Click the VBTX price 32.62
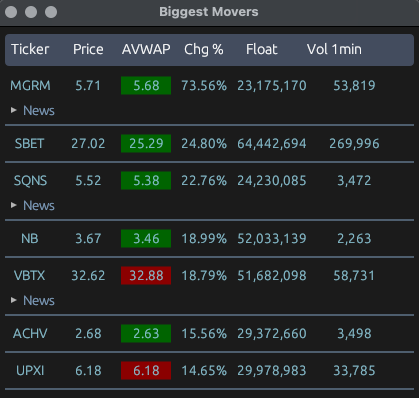Screen dimensions: 419x398 point(88,276)
